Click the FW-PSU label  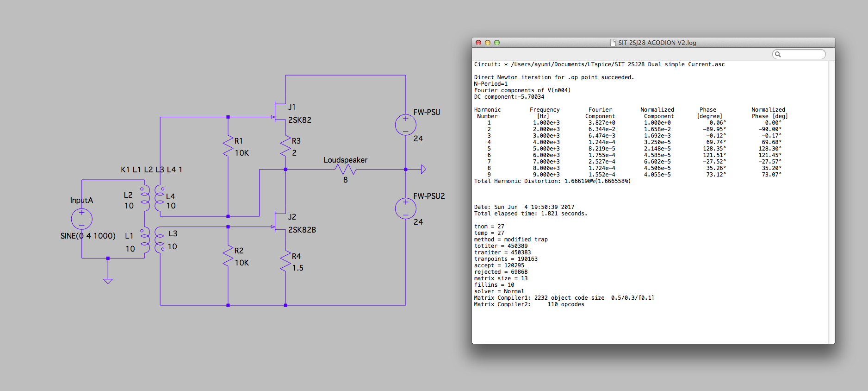[x=427, y=112]
